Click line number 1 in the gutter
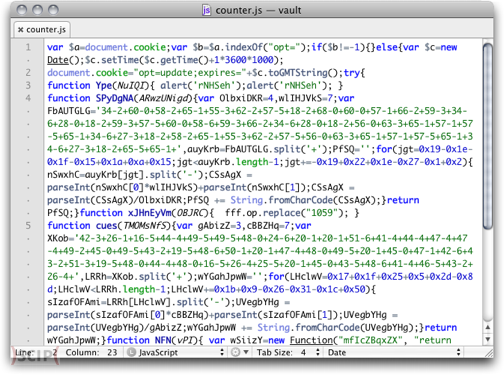Image resolution: width=504 pixels, height=375 pixels. (28, 47)
